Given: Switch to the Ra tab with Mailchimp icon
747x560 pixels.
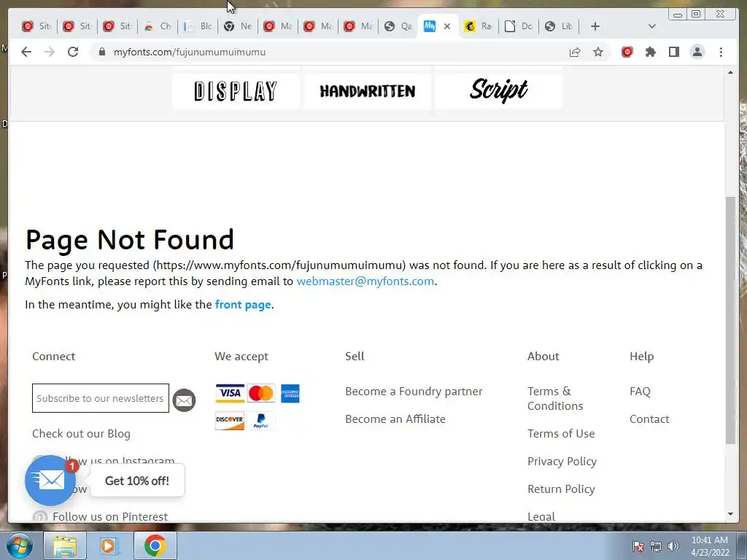Looking at the screenshot, I should pyautogui.click(x=479, y=26).
